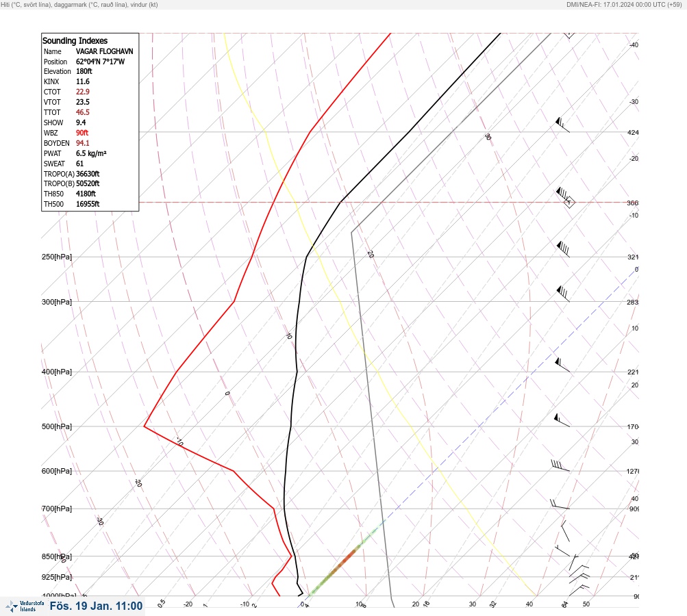Click the 400[hPa] pressure label
Screen dimensions: 687x616
(x=57, y=372)
